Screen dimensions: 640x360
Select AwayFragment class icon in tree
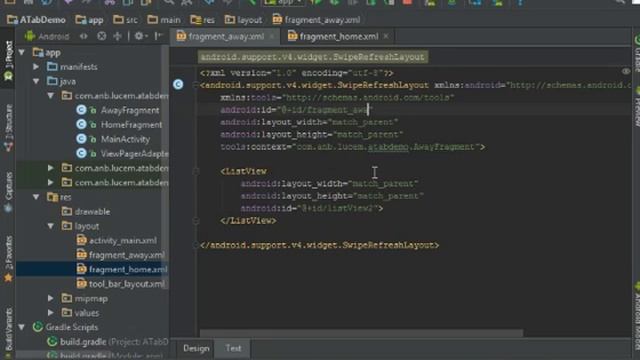tap(81, 110)
